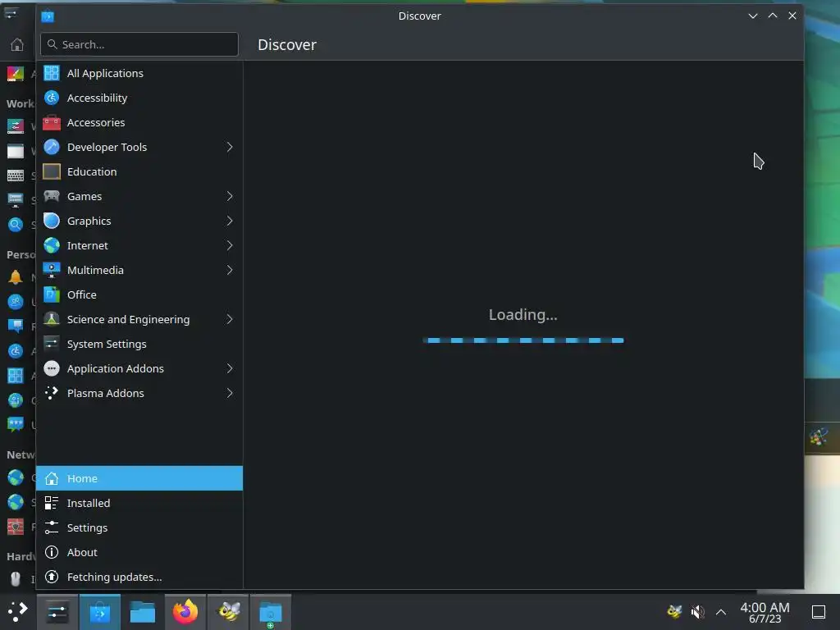Select the Home sidebar entry
Viewport: 840px width, 630px height.
click(x=139, y=478)
